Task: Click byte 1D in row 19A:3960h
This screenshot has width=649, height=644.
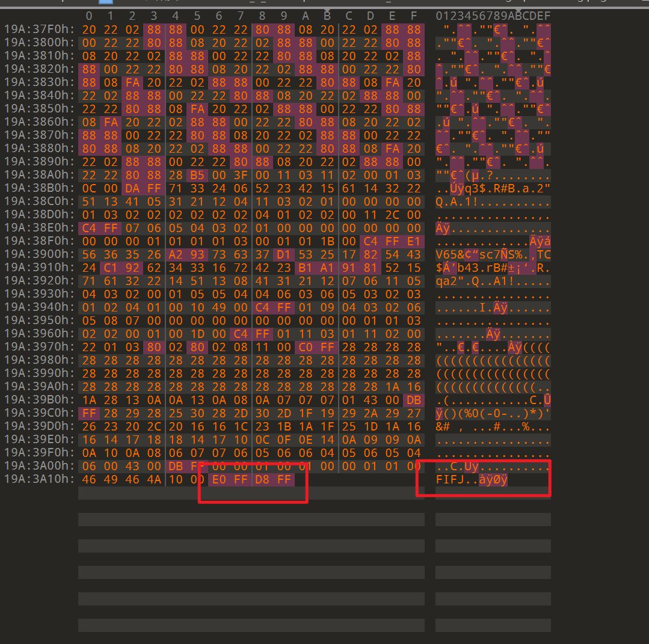Action: coord(197,334)
